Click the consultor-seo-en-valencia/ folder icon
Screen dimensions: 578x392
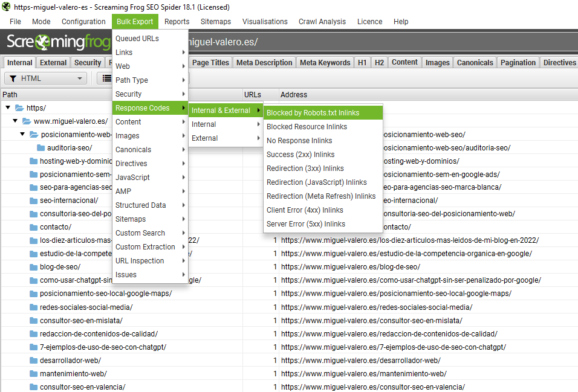[x=33, y=387]
